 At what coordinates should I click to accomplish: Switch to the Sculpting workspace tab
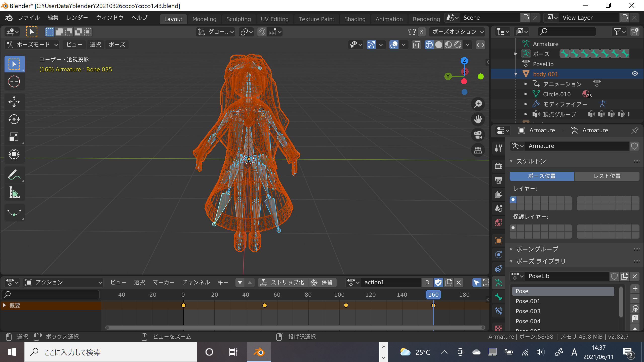point(238,19)
